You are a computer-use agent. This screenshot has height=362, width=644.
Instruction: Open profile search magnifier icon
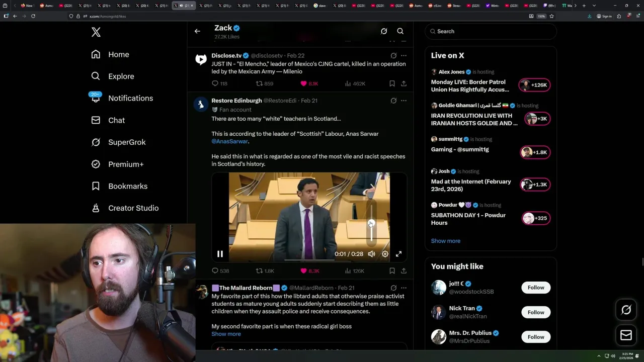pyautogui.click(x=400, y=31)
